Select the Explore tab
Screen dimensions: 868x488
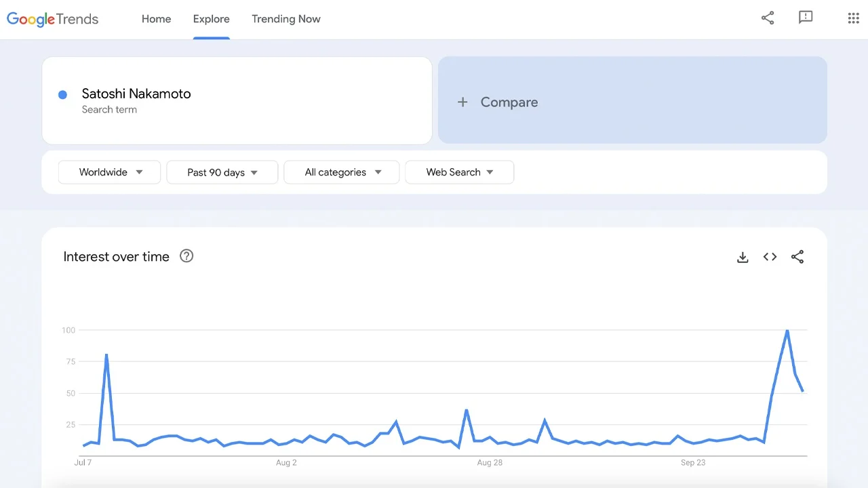click(211, 19)
